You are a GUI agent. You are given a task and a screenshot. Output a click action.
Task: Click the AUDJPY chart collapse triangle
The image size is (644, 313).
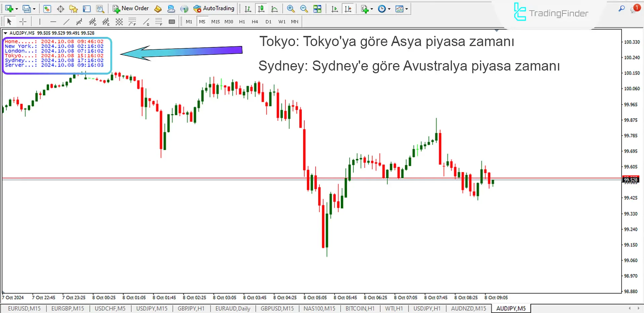coord(6,33)
